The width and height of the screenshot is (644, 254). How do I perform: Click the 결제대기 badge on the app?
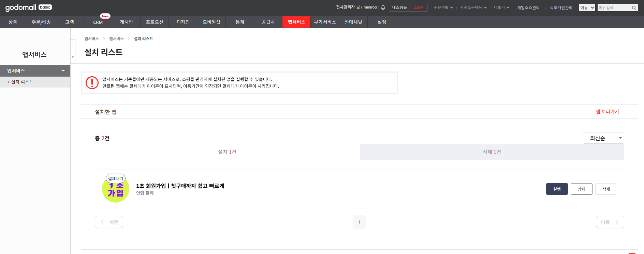pos(116,178)
